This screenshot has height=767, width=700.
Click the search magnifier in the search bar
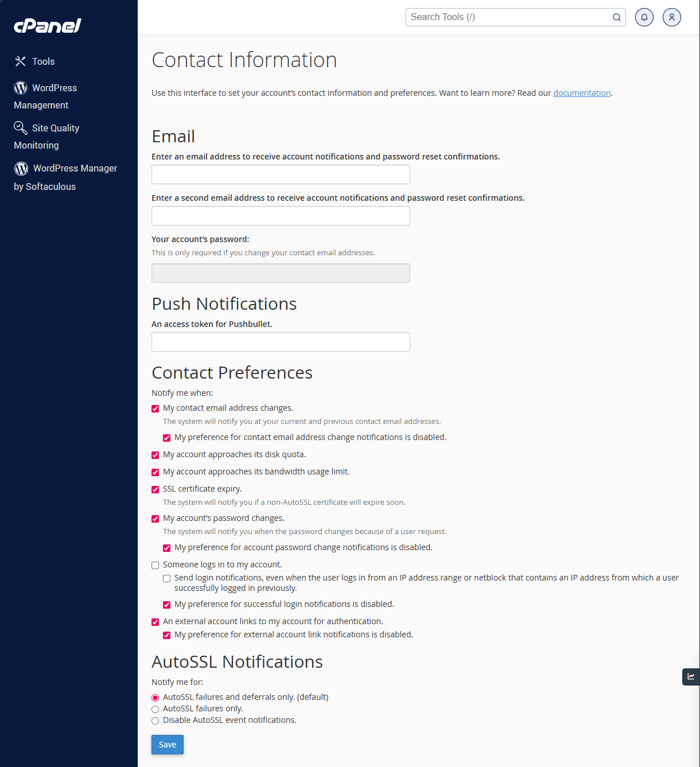[x=616, y=17]
